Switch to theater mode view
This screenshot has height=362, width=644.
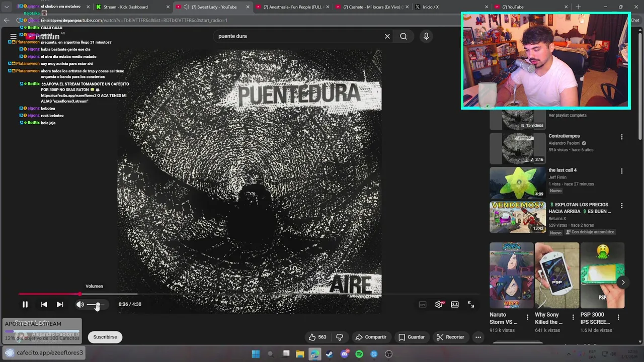tap(455, 304)
